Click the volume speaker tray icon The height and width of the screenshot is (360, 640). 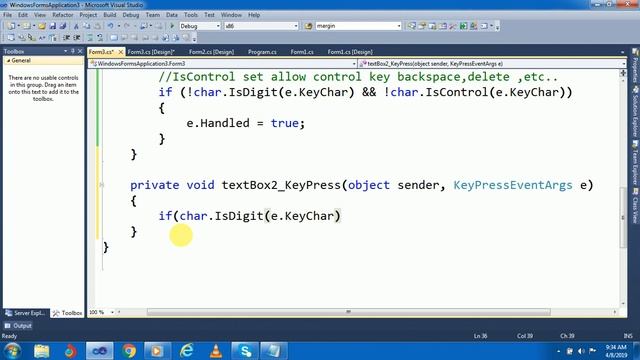(x=581, y=351)
